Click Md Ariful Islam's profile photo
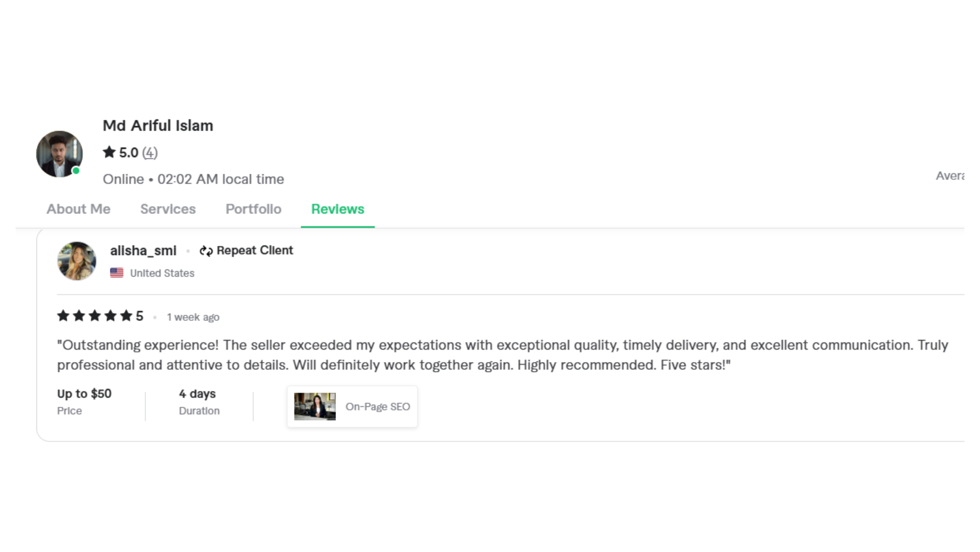The width and height of the screenshot is (980, 552). coord(59,154)
